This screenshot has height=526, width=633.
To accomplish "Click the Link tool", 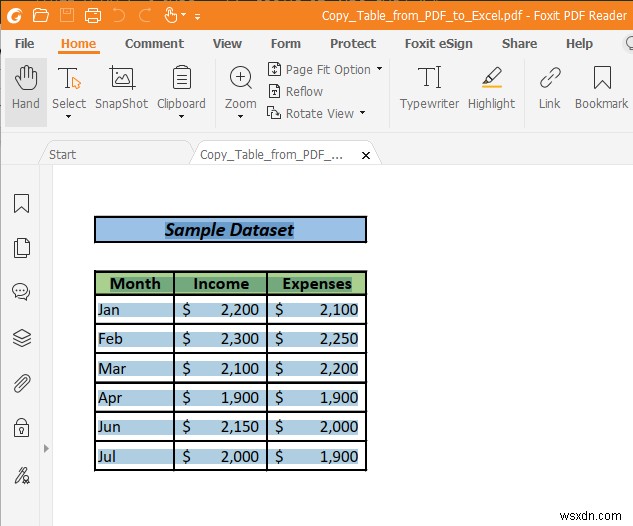I will [549, 88].
